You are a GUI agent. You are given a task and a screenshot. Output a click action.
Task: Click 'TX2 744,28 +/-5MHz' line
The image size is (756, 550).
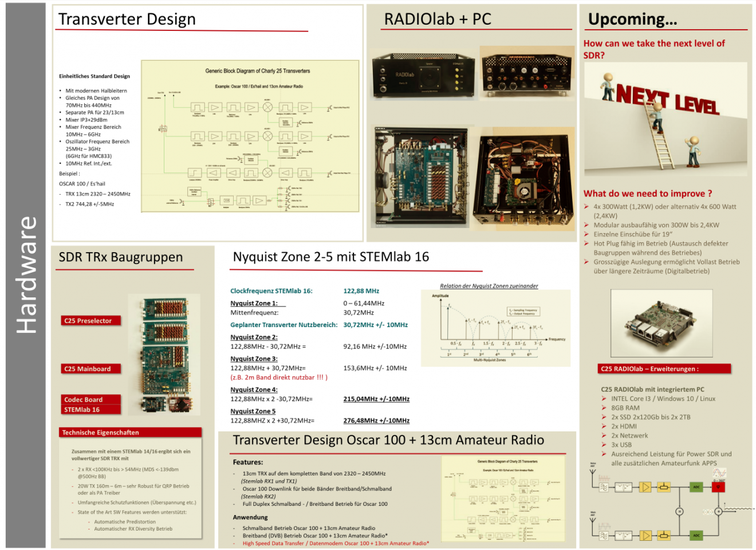tap(90, 204)
